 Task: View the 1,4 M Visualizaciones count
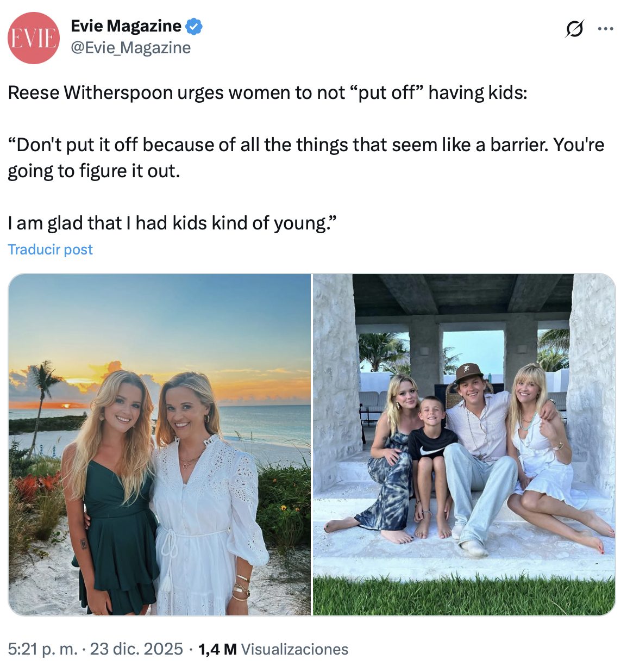(273, 649)
